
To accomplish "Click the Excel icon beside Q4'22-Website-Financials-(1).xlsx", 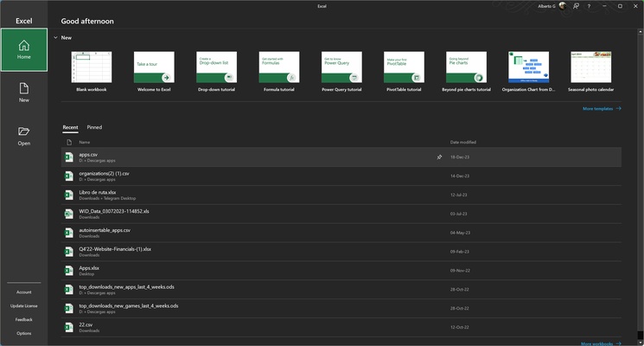I will [69, 252].
